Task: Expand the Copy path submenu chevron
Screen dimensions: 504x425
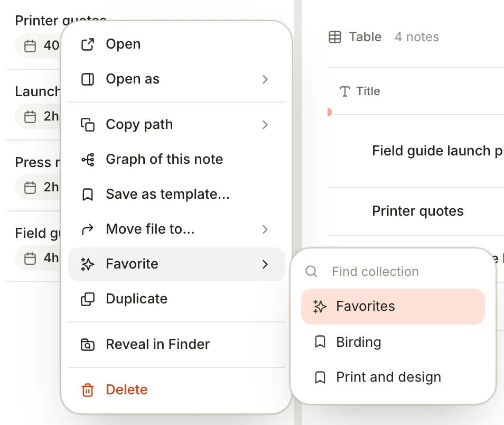Action: point(265,125)
